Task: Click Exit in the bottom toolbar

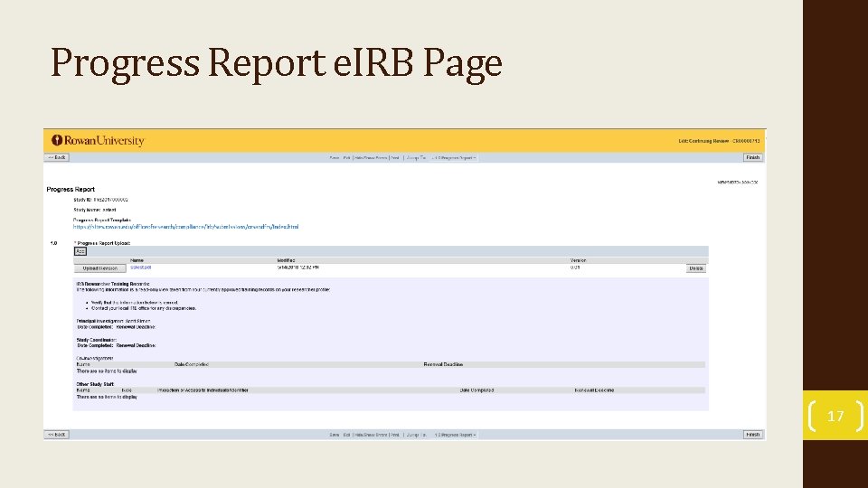Action: pyautogui.click(x=346, y=435)
